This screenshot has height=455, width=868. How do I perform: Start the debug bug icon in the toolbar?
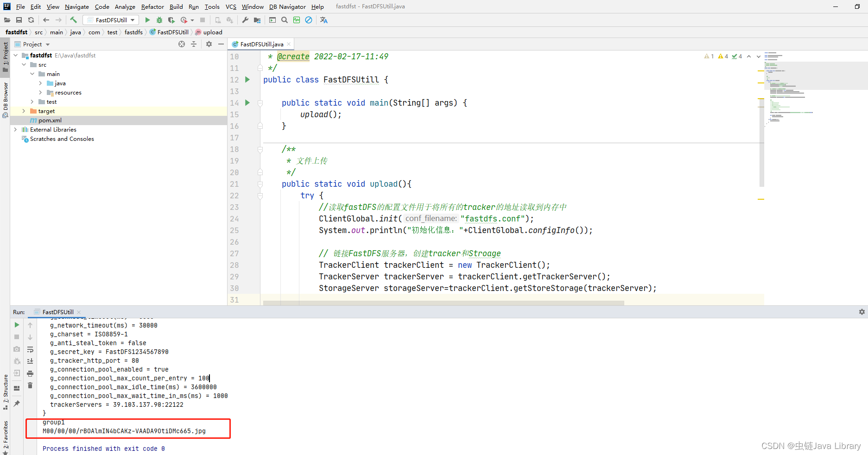159,20
